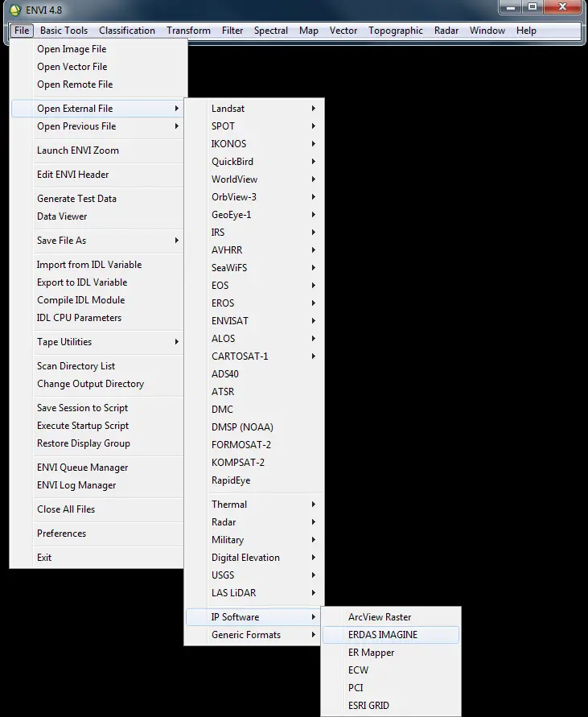Open ENVI Log Manager
Viewport: 588px width, 717px height.
99,485
